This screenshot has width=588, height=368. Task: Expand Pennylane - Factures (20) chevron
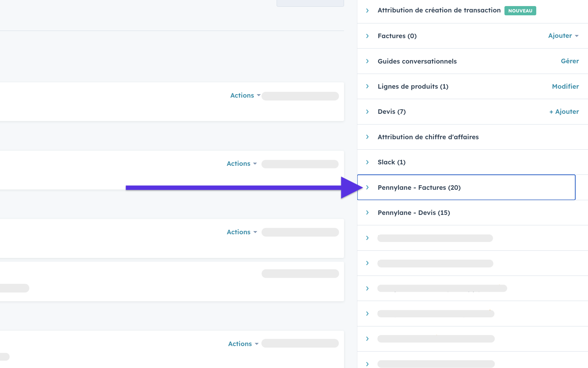pyautogui.click(x=367, y=187)
